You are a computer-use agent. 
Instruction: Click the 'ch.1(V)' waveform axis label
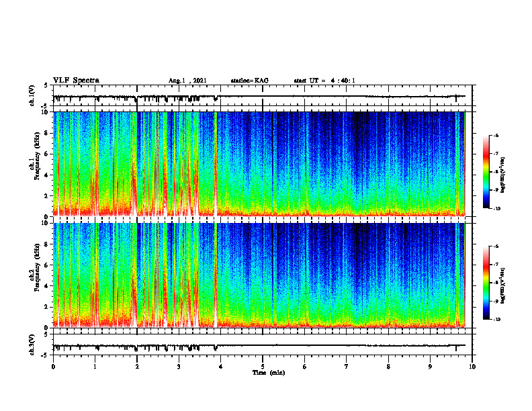pyautogui.click(x=32, y=95)
